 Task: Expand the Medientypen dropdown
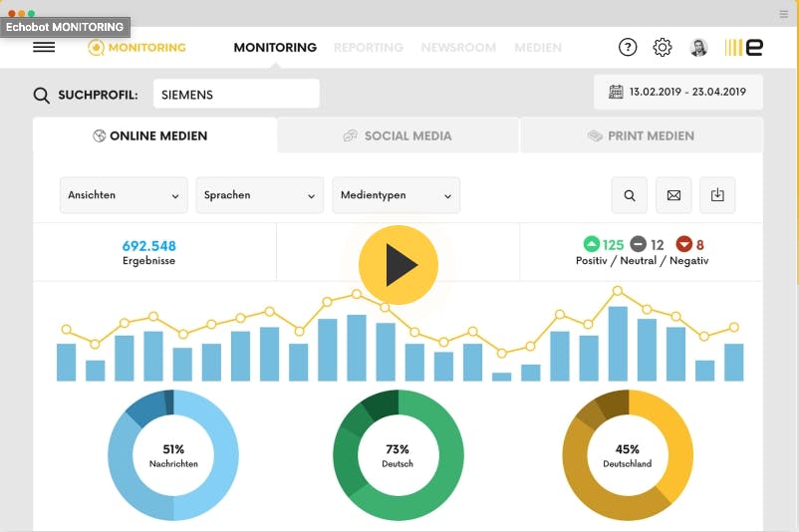396,195
